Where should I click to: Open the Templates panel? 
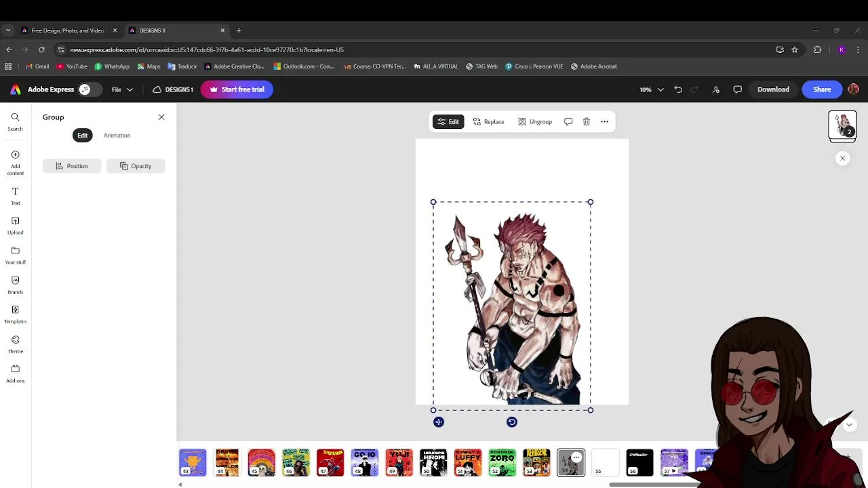pyautogui.click(x=15, y=314)
